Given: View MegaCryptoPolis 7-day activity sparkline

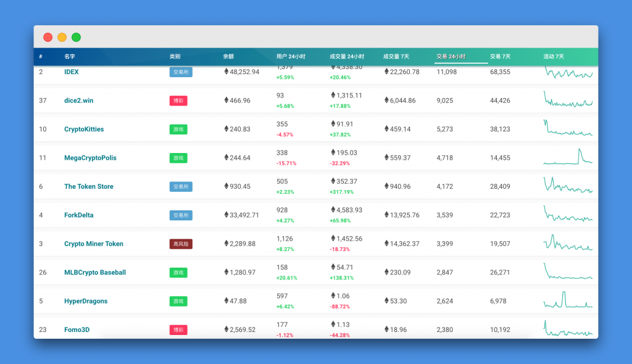Looking at the screenshot, I should point(568,157).
